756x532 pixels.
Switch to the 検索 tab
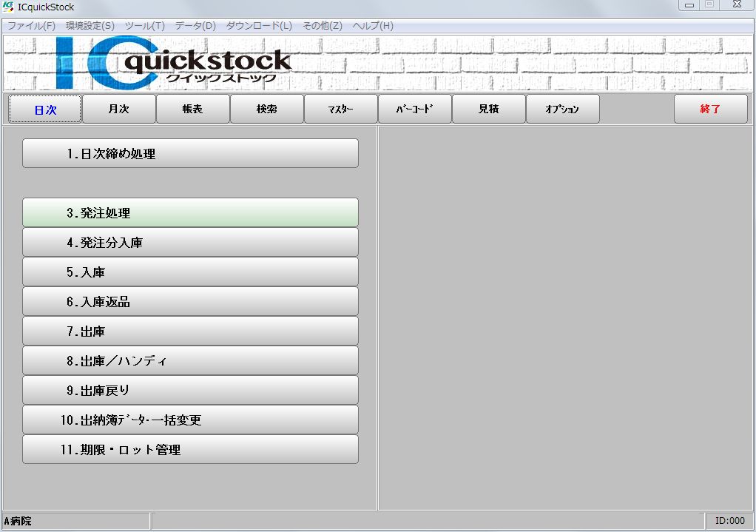click(266, 109)
